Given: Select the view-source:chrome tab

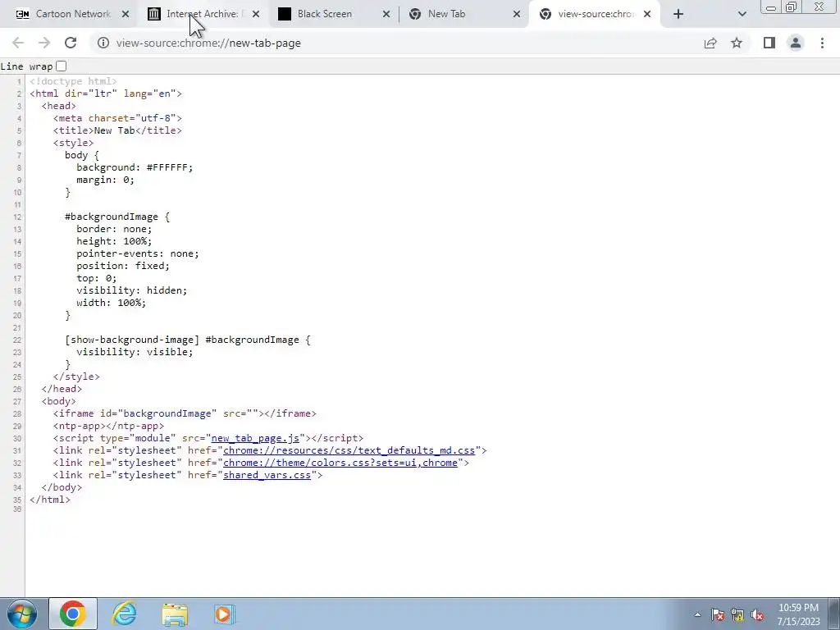Looking at the screenshot, I should pyautogui.click(x=596, y=14).
